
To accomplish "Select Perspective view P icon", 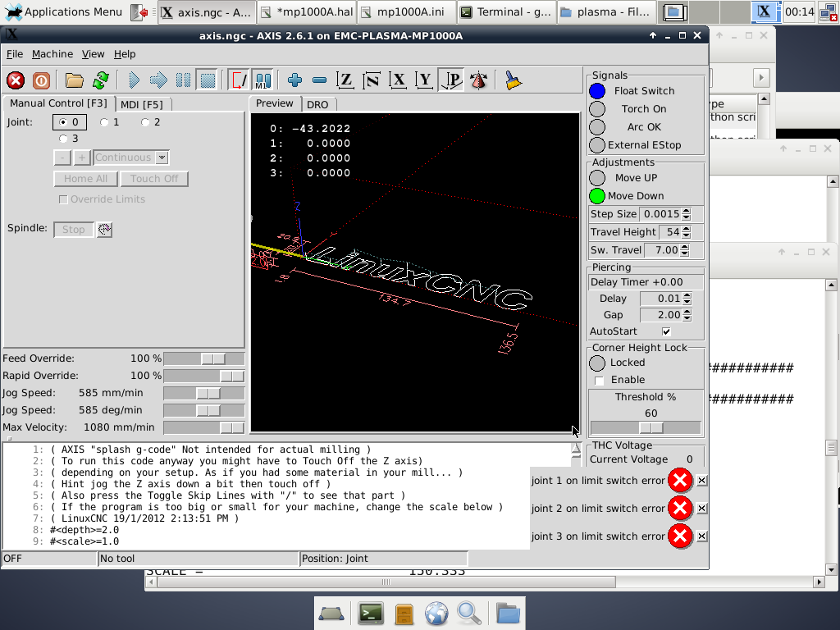I will (451, 81).
